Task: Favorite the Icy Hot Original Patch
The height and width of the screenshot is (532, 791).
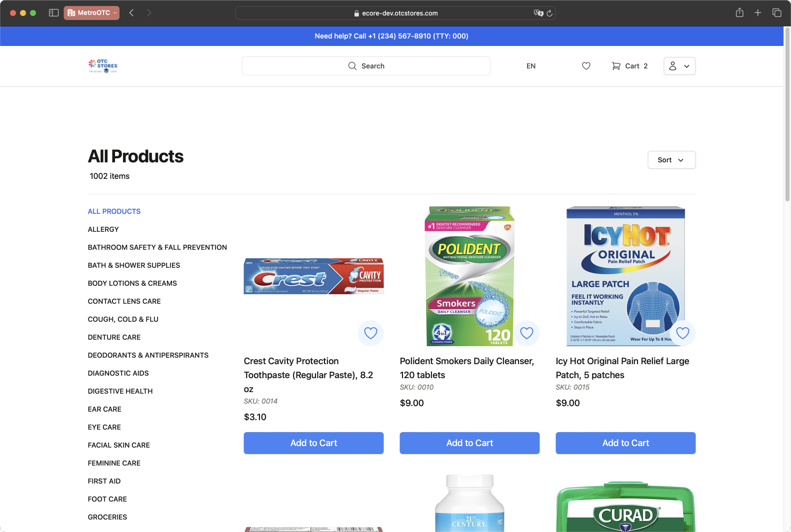Action: click(x=682, y=333)
